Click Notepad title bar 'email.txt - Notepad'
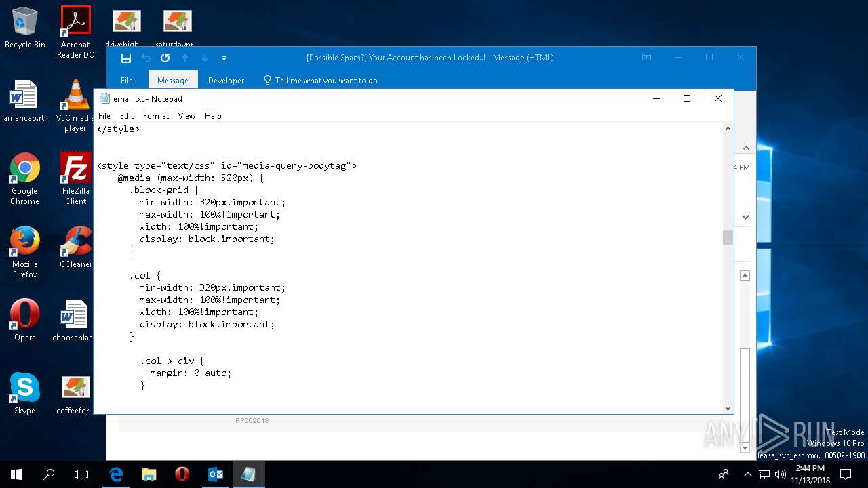The image size is (868, 488). [x=148, y=99]
